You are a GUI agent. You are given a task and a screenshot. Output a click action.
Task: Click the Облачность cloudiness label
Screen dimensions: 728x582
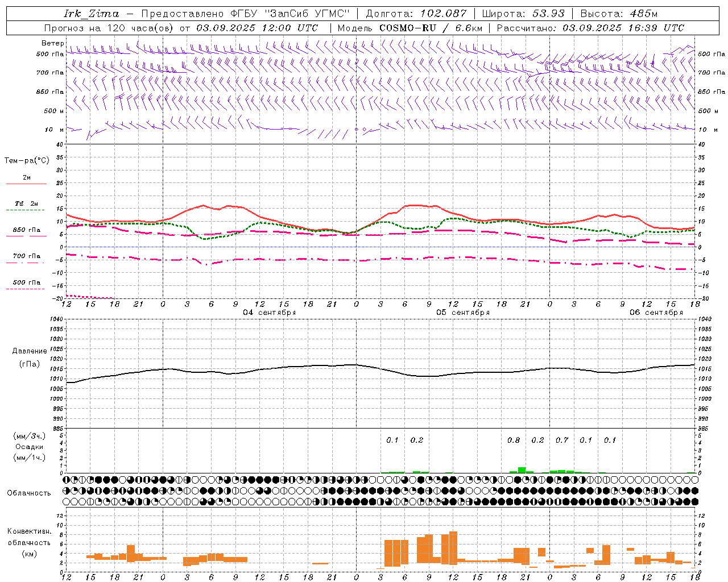pyautogui.click(x=29, y=493)
